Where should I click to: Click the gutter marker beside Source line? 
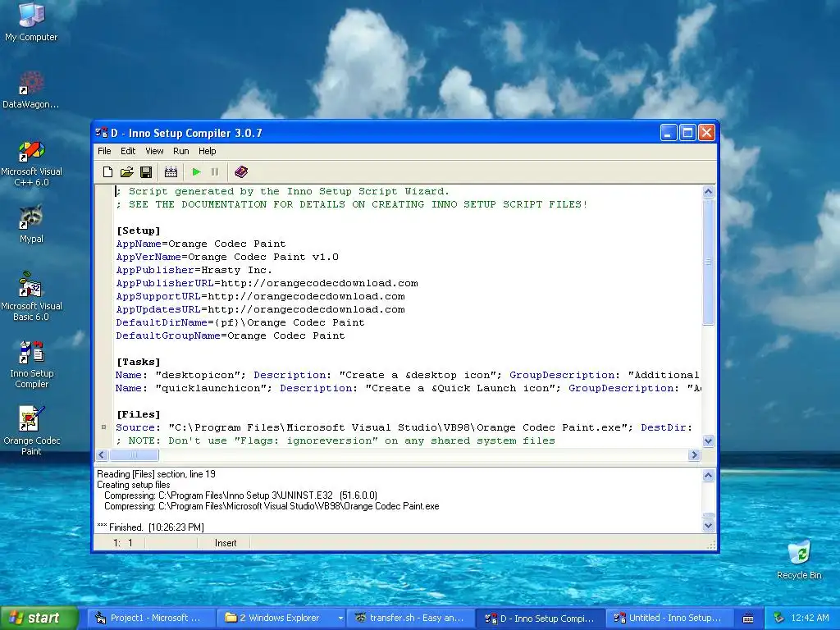click(x=104, y=427)
